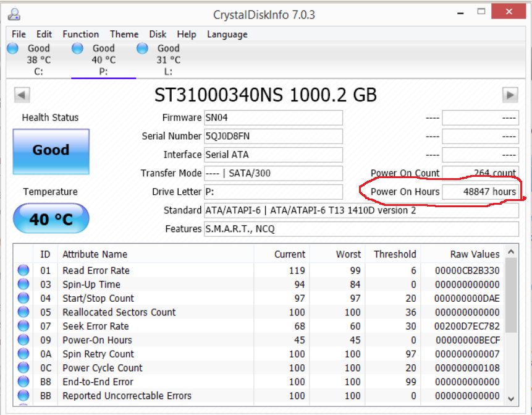Click the Interface field showing Serial ATA

pyautogui.click(x=274, y=155)
